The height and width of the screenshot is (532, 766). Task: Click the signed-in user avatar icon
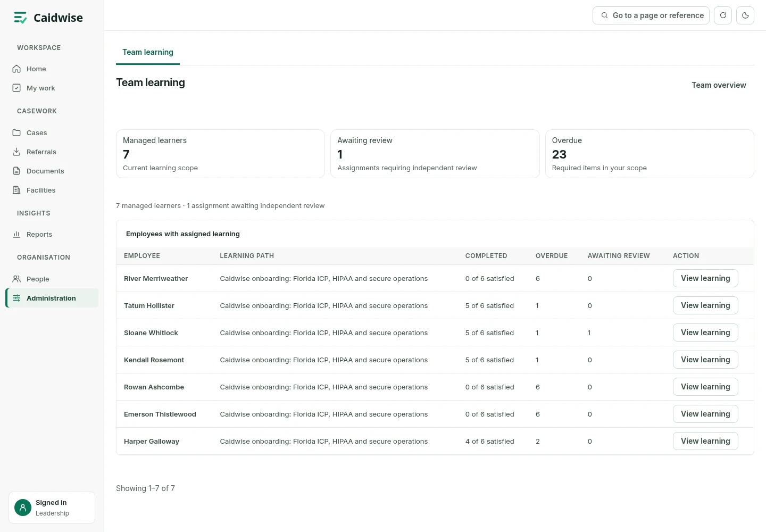23,508
